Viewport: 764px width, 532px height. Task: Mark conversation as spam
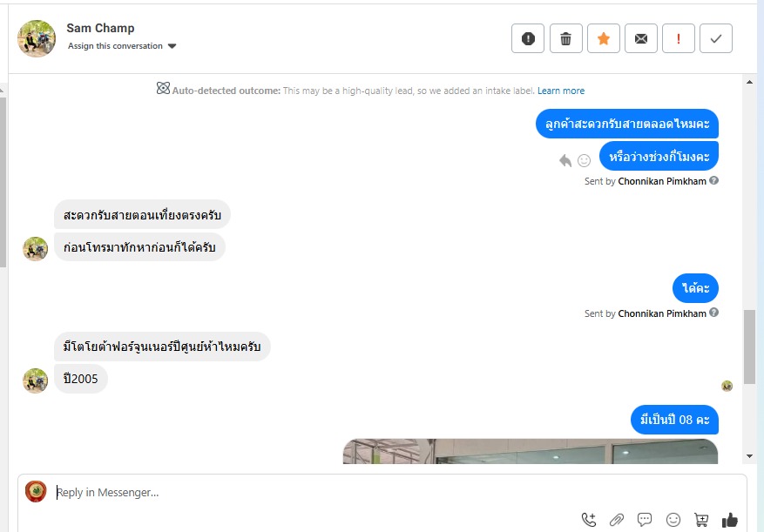pos(528,38)
